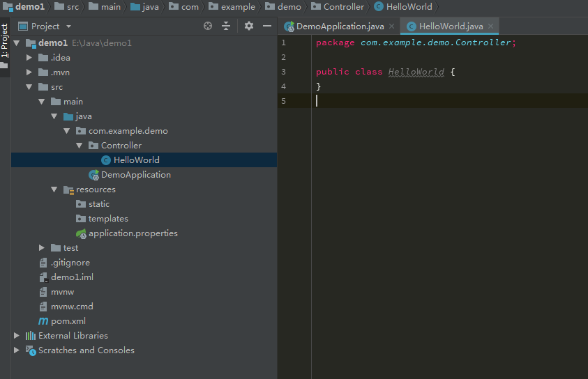Close the HelloWorld.java tab
This screenshot has width=588, height=379.
point(490,26)
